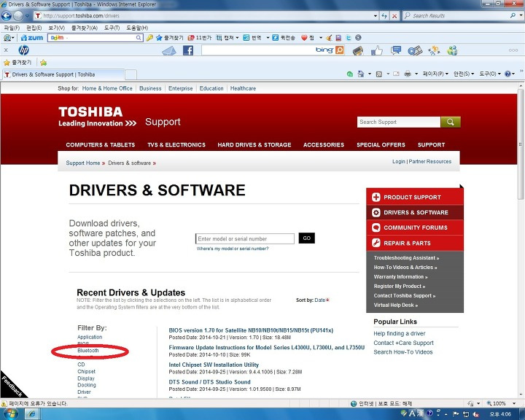Click the Product Support plus icon
This screenshot has height=420, width=525.
(376, 198)
